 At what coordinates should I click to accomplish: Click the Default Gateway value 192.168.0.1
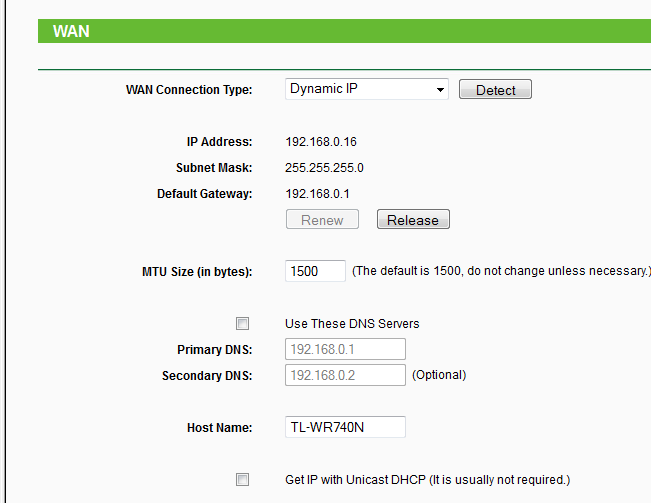tap(318, 194)
